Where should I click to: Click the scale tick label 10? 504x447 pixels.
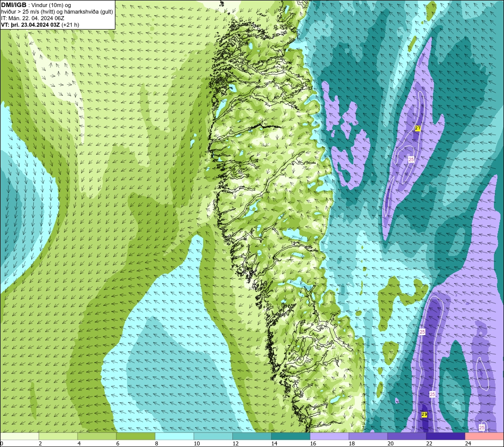click(x=197, y=443)
